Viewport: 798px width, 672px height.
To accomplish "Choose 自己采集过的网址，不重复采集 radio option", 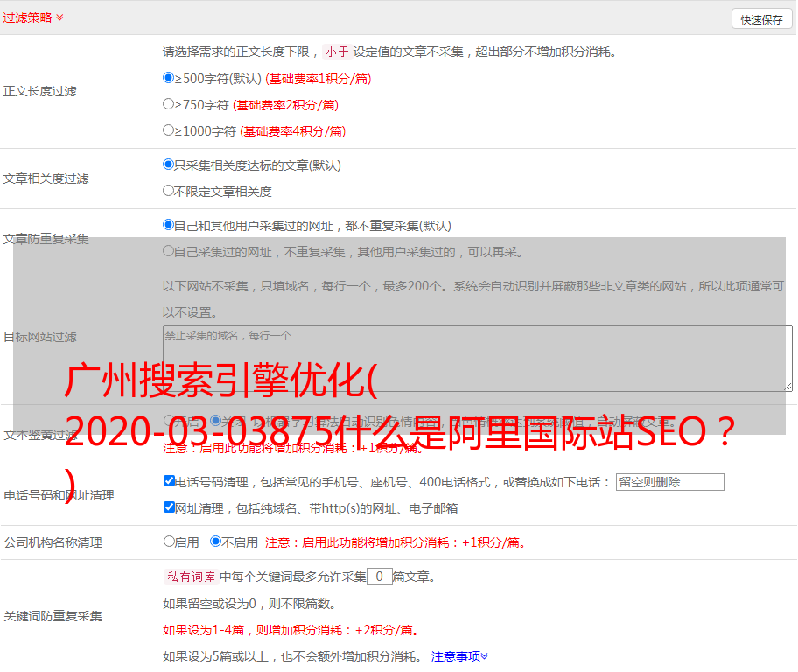I will click(x=169, y=251).
